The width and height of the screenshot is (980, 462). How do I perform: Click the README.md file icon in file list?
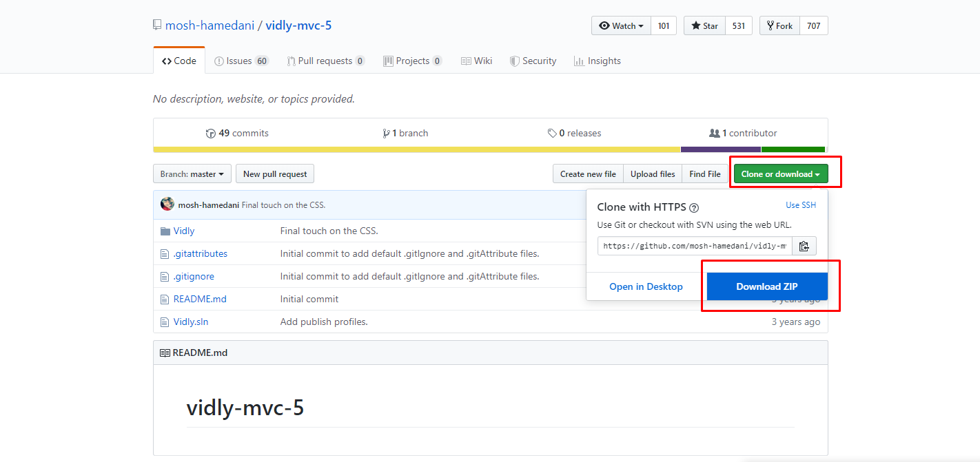(x=165, y=300)
